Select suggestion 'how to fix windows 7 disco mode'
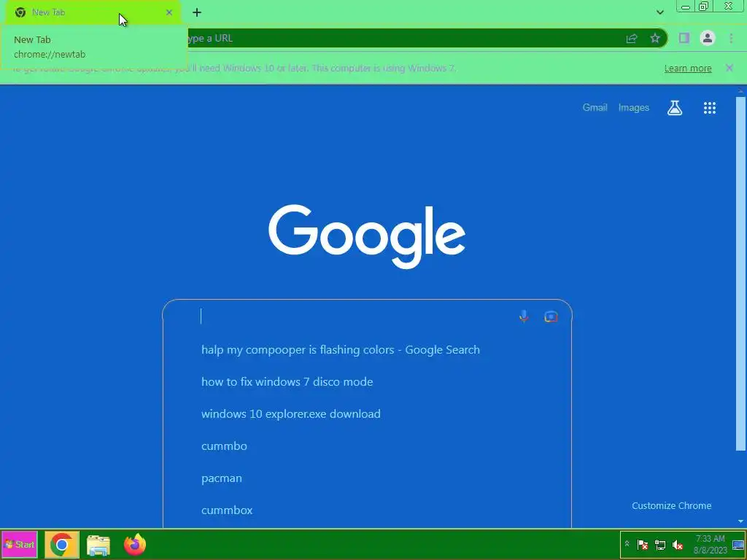This screenshot has height=560, width=747. point(367,382)
